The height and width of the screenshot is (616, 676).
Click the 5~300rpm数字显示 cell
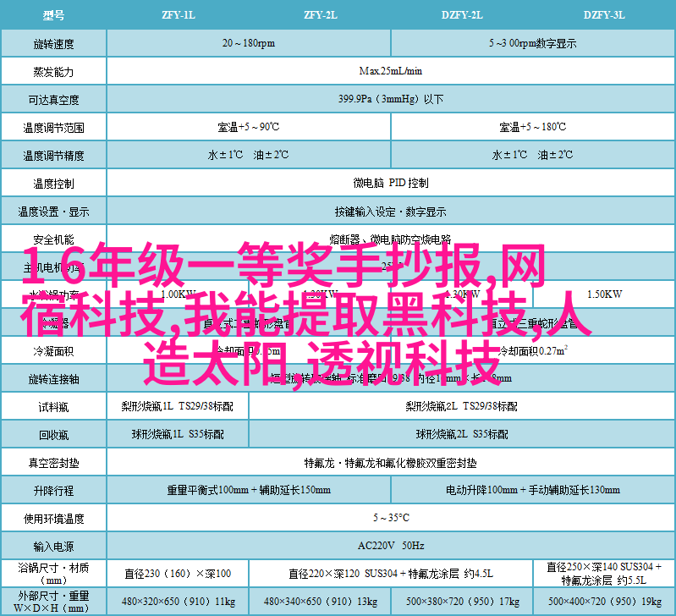[532, 43]
